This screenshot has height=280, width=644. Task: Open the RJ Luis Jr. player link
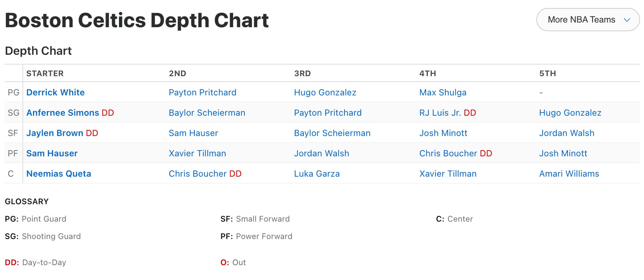pyautogui.click(x=440, y=113)
